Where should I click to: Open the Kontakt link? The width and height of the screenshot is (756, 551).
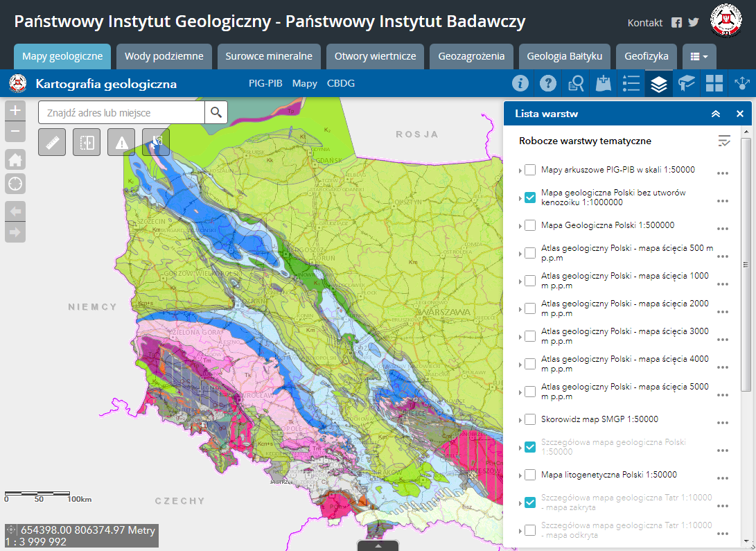point(645,23)
